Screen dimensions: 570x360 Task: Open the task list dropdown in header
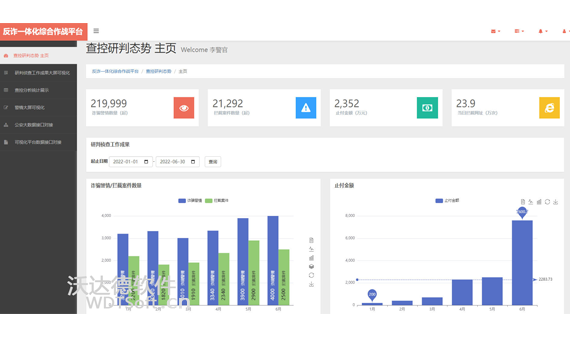519,31
